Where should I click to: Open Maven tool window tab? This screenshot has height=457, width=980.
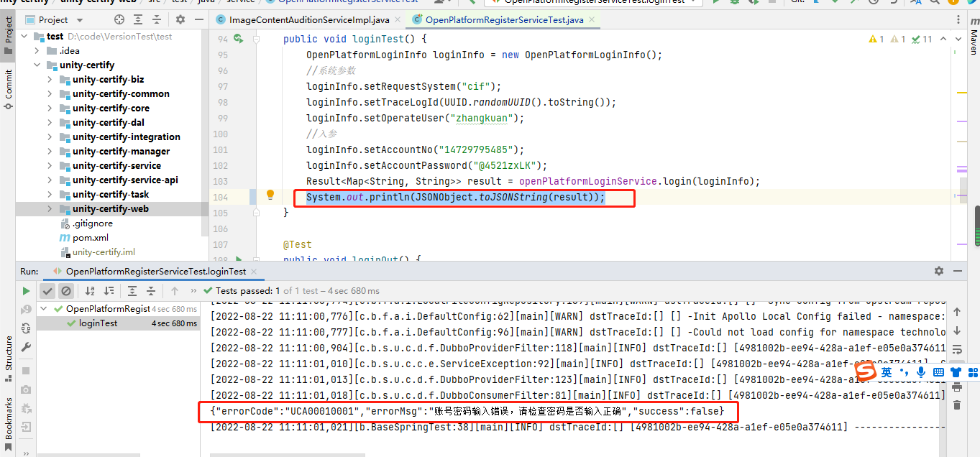(x=973, y=36)
